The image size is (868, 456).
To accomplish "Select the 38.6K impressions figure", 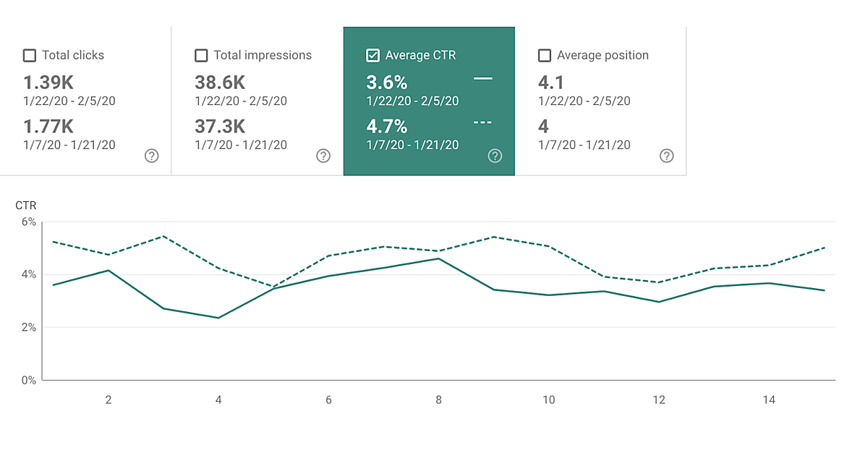I will click(220, 83).
